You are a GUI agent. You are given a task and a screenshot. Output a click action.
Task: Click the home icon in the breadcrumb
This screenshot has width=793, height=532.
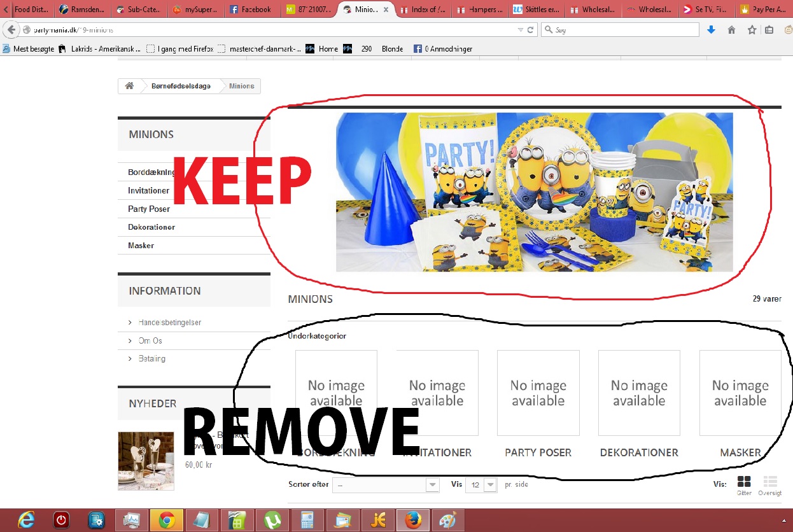pos(129,86)
